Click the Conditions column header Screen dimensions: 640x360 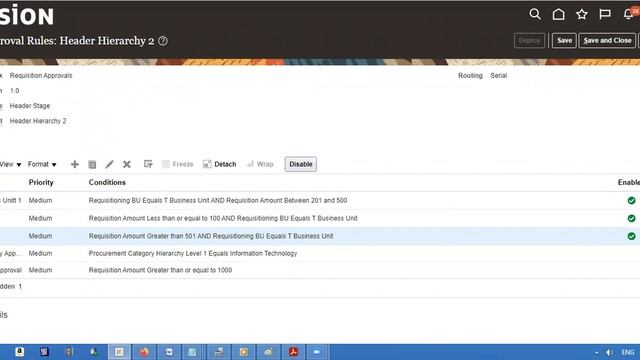(107, 182)
